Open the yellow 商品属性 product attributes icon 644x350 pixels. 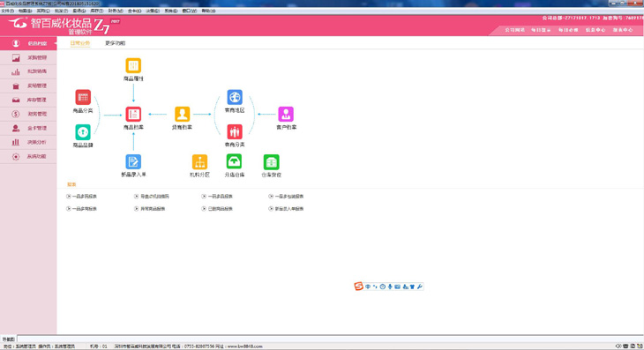(133, 65)
